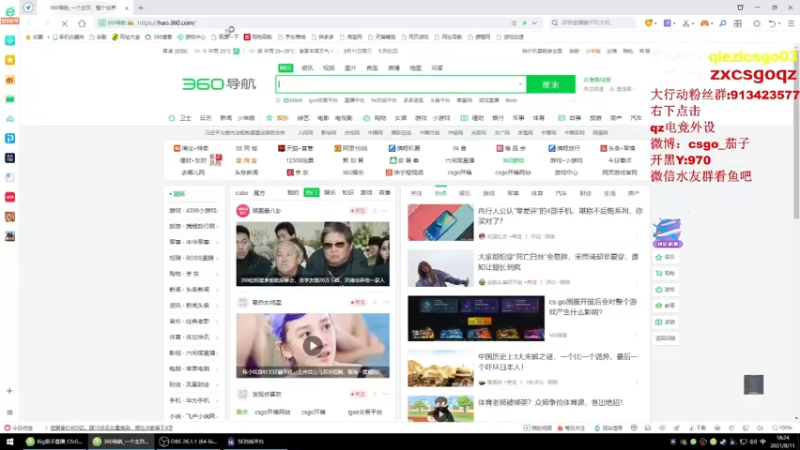
Task: Expand the screenshot tool dropdown arrow
Action: point(692,23)
